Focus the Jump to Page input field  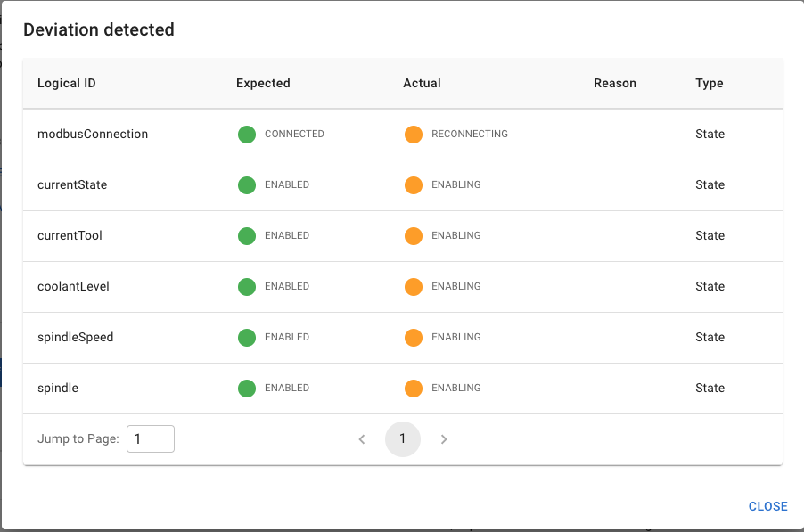(150, 439)
